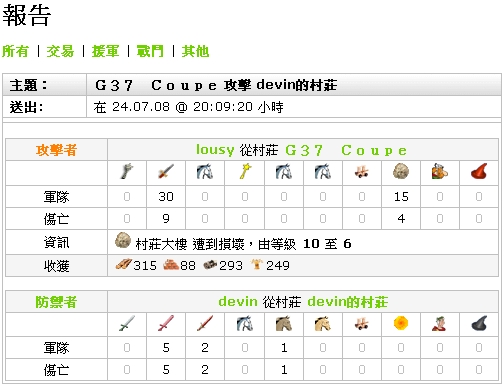Open the attacker village link G37 Coupe
Image resolution: width=504 pixels, height=385 pixels.
tap(346, 150)
